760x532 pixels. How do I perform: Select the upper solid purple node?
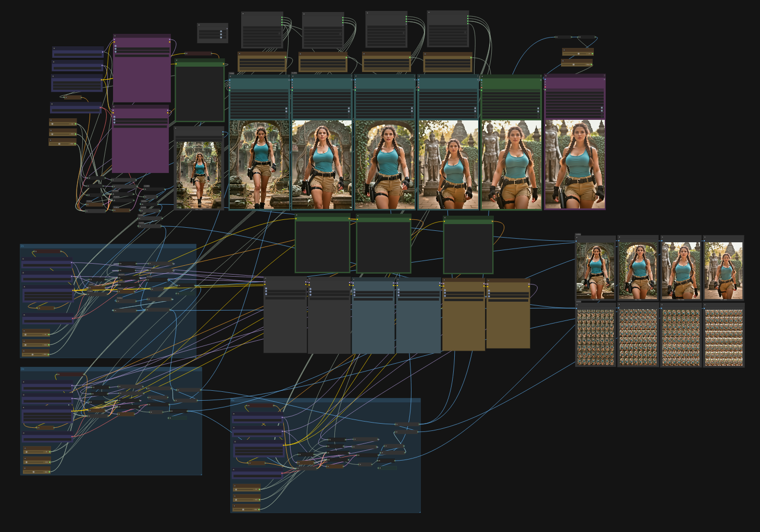tap(142, 68)
